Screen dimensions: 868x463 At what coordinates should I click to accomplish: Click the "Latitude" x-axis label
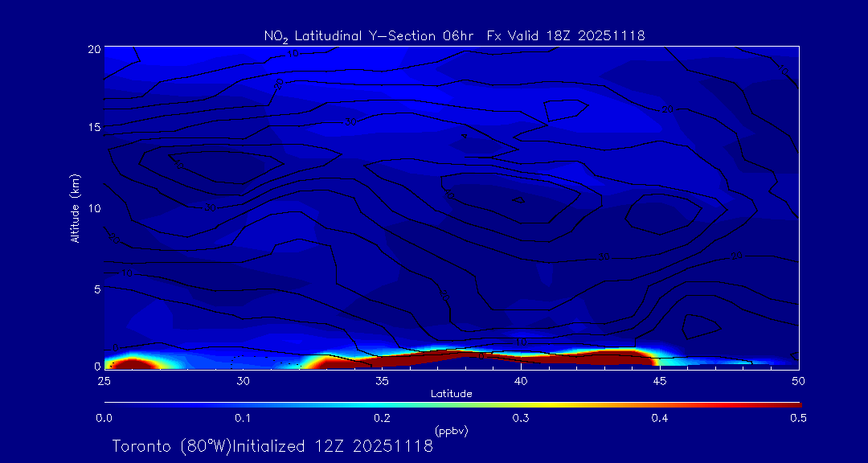pyautogui.click(x=451, y=394)
